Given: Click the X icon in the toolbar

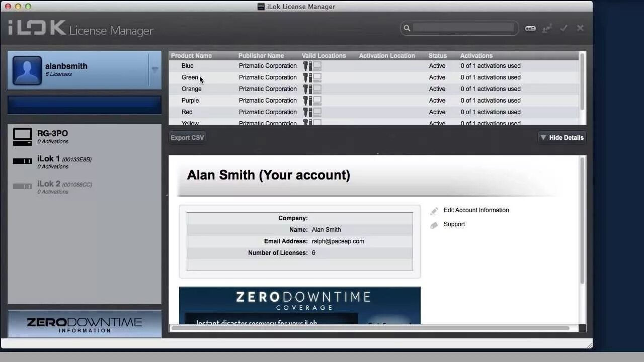Looking at the screenshot, I should click(580, 28).
